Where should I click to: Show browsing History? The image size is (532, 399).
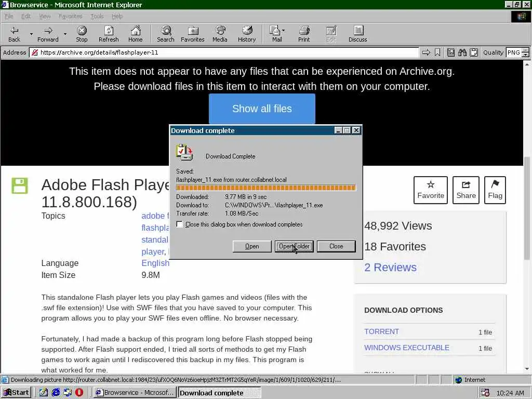247,34
